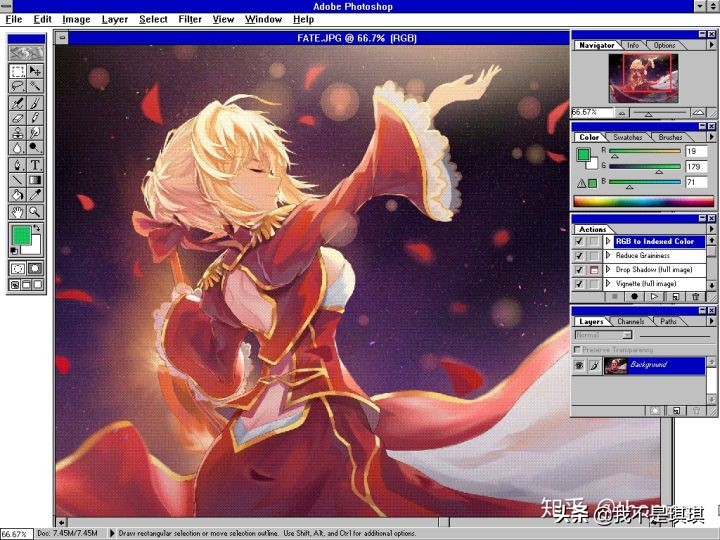The width and height of the screenshot is (720, 540).
Task: Open the Color palette flyout menu arrow
Action: [711, 137]
